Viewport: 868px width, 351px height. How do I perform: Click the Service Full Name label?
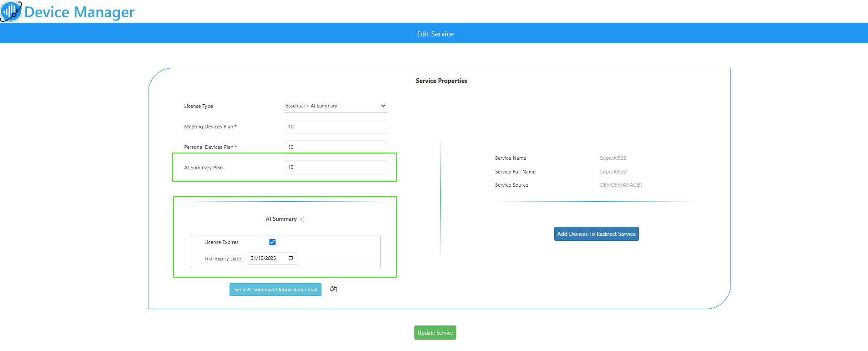[516, 172]
